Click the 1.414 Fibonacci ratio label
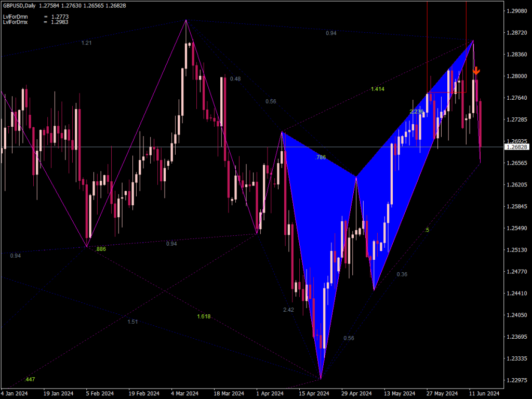The height and width of the screenshot is (399, 532). pyautogui.click(x=379, y=88)
